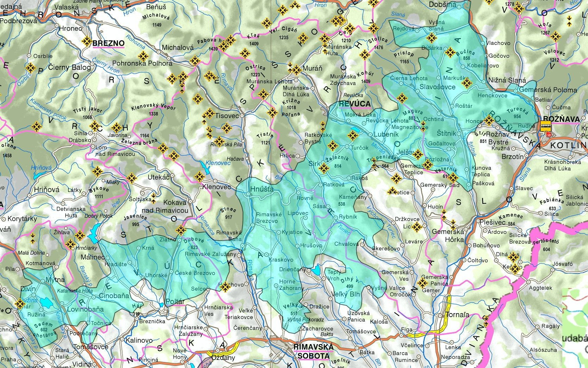
Task: Click the yellow marker left of Utekáč
Action: point(132,178)
